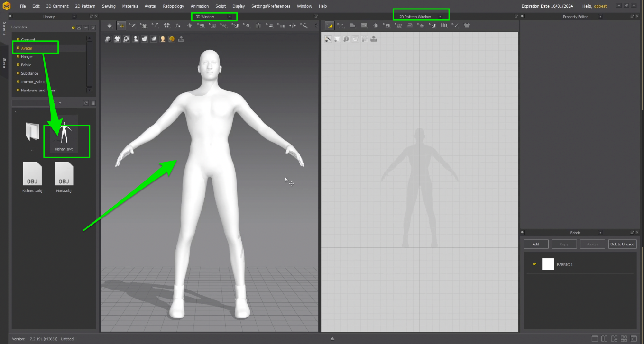Select the sewing tool in 2D toolbar
This screenshot has height=344, width=644.
pyautogui.click(x=387, y=26)
